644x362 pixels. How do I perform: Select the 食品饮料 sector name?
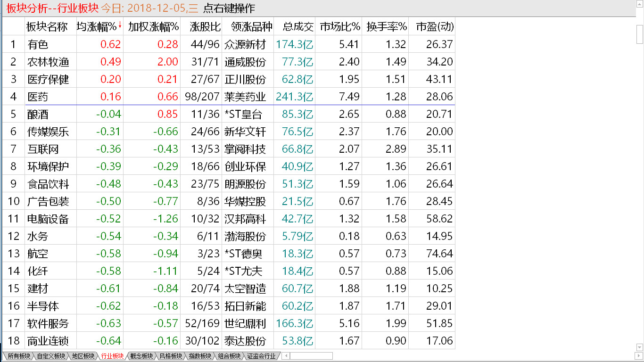pos(49,184)
